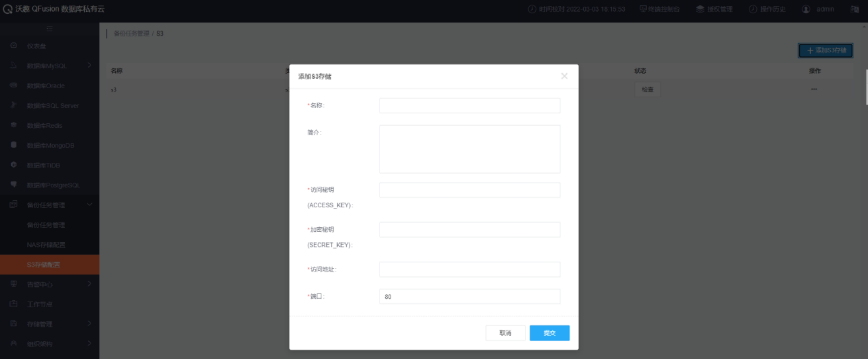Click the s3 name cell in table
This screenshot has width=868, height=359.
114,90
